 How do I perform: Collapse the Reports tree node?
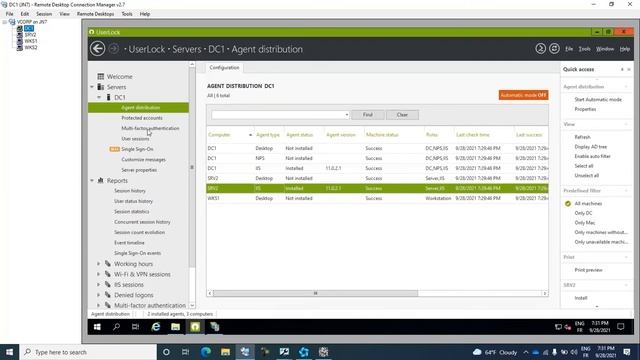pyautogui.click(x=92, y=180)
